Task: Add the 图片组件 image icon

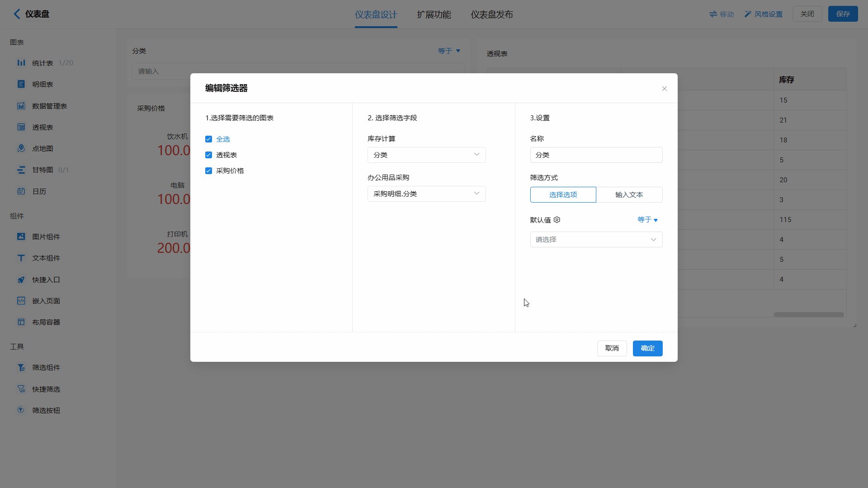Action: point(21,237)
